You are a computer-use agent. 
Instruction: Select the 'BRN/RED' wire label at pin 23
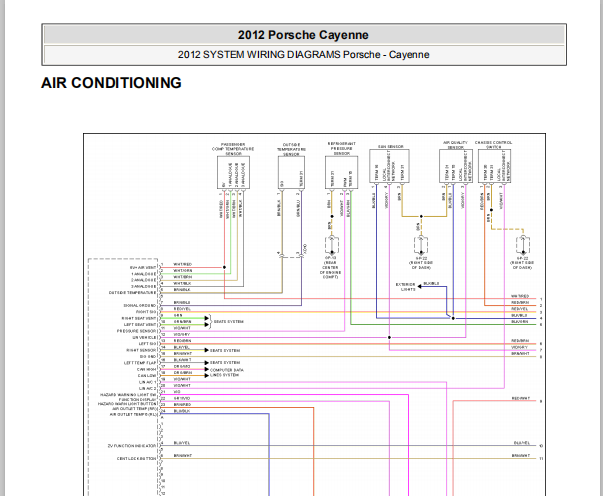point(182,405)
